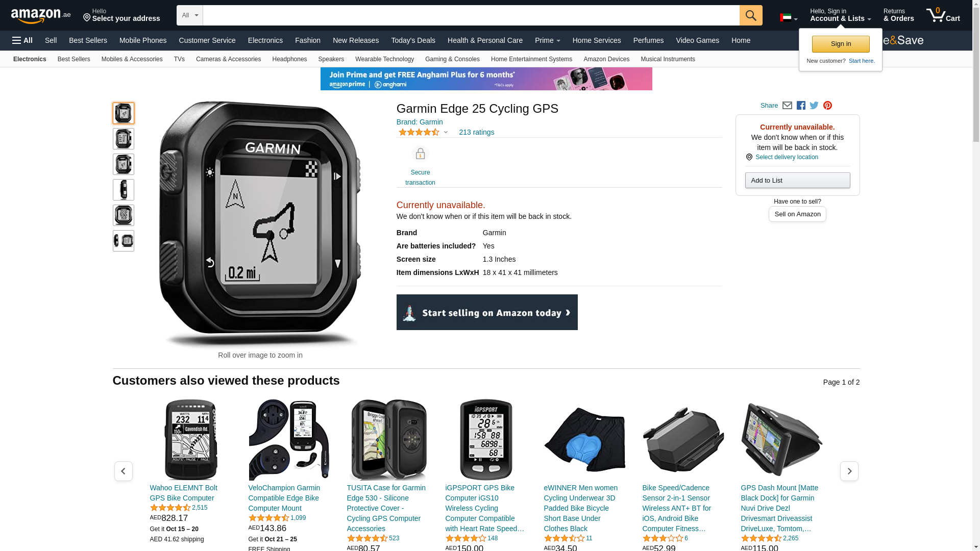
Task: Show next page of viewed products carousel
Action: [x=849, y=471]
